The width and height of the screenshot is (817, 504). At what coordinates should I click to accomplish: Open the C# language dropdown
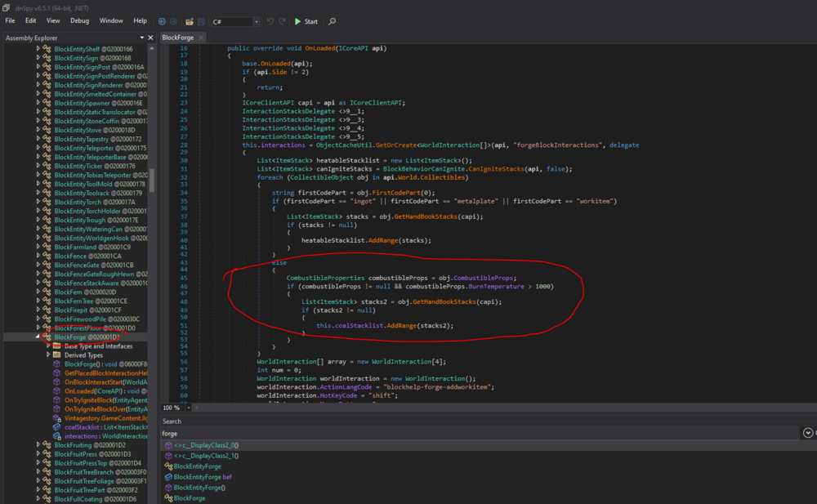coord(256,22)
